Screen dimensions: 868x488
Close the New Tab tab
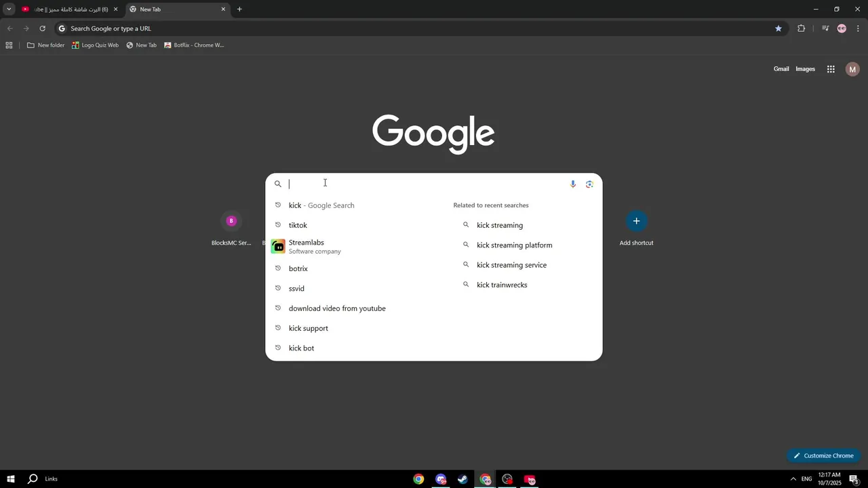(x=223, y=9)
